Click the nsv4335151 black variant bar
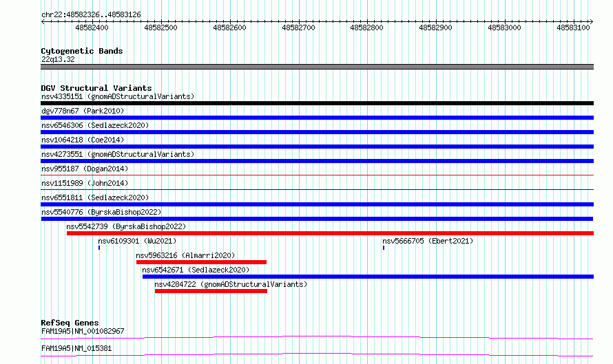The height and width of the screenshot is (364, 613). point(317,103)
